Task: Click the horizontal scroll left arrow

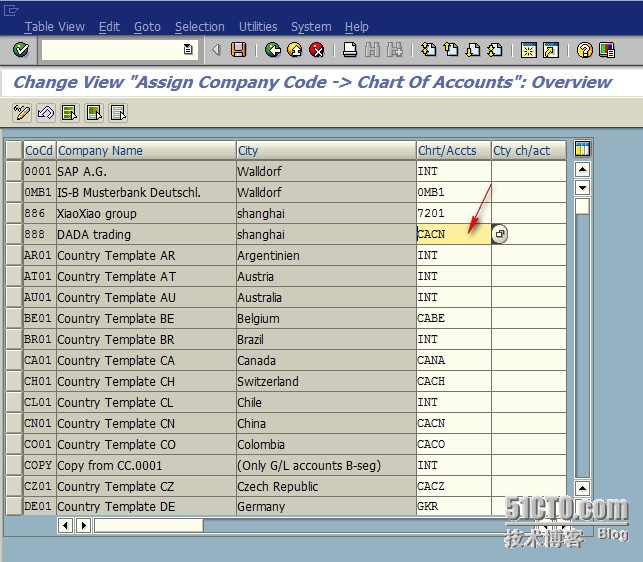Action: tap(65, 525)
